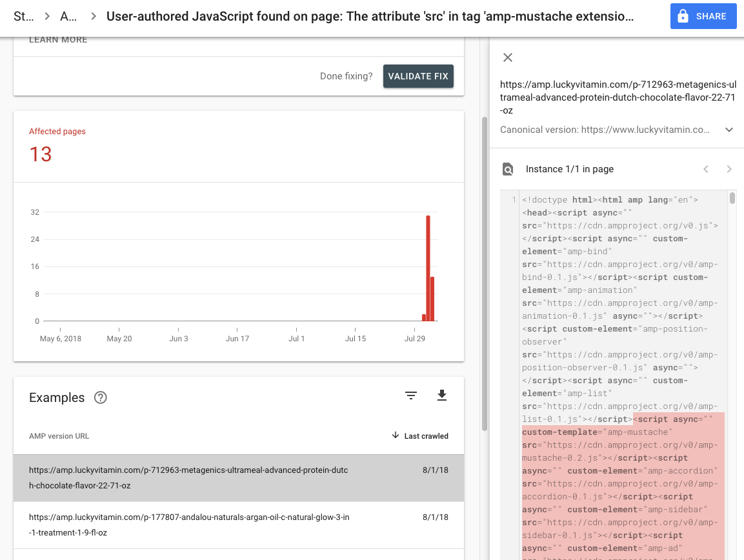This screenshot has height=560, width=744.
Task: Click code line number 1
Action: click(x=514, y=200)
